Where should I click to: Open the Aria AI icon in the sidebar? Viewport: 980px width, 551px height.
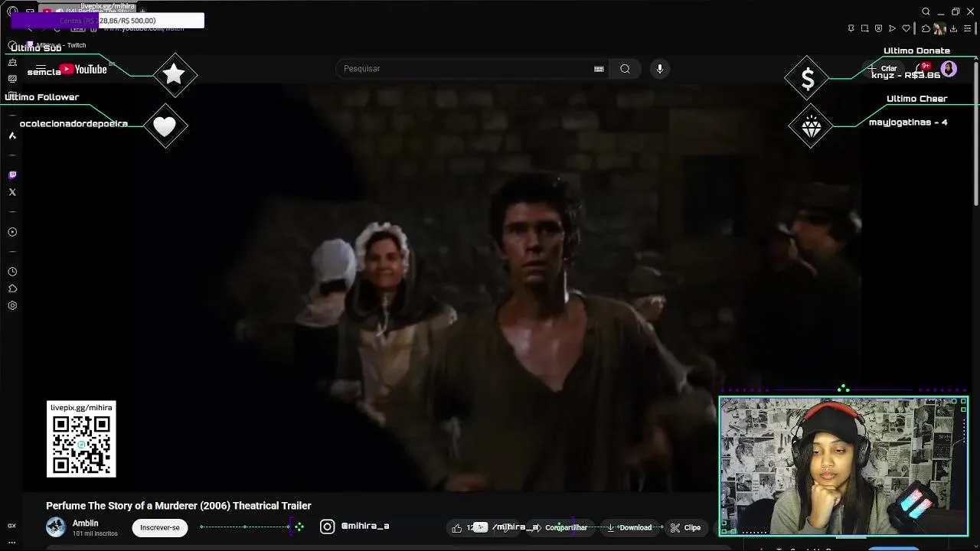point(12,135)
